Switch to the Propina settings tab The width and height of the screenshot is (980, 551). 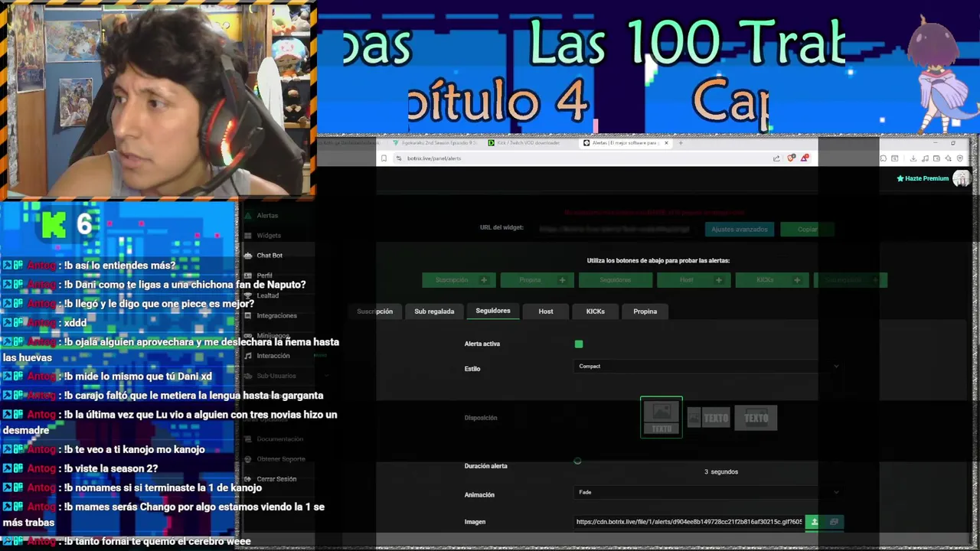point(645,311)
